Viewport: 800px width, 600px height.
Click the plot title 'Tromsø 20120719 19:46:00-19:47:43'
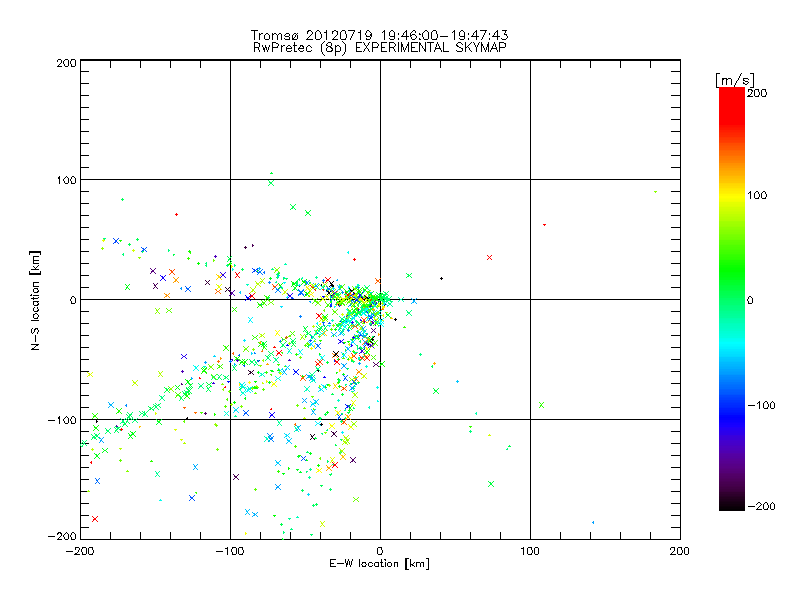coord(379,35)
